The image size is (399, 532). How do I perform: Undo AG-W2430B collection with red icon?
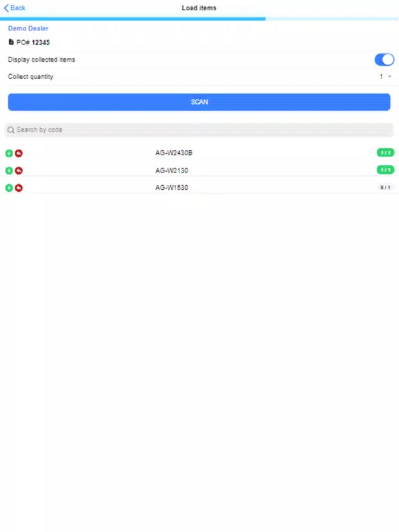coord(19,153)
